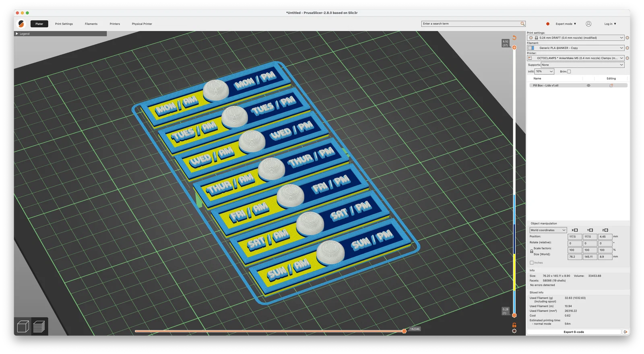Click the user account avatar icon
The width and height of the screenshot is (644, 354).
click(x=588, y=24)
